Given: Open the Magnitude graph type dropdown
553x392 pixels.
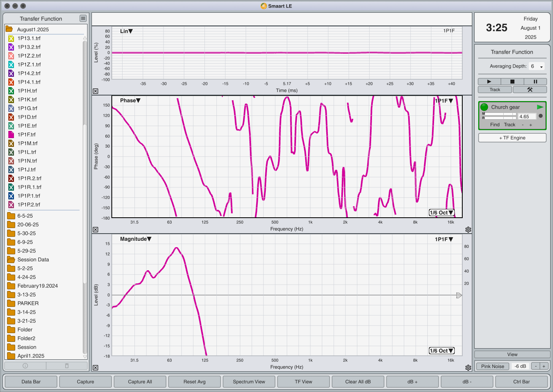Looking at the screenshot, I should pyautogui.click(x=136, y=239).
